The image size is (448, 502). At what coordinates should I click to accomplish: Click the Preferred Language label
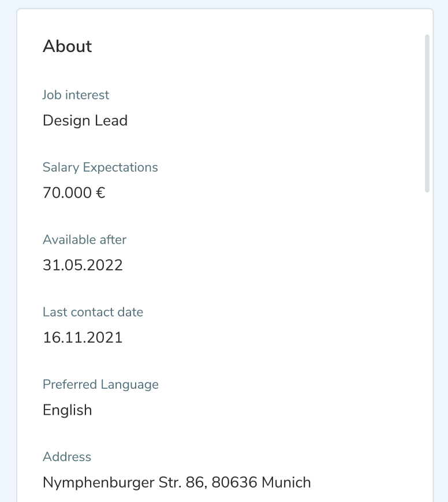(x=100, y=385)
